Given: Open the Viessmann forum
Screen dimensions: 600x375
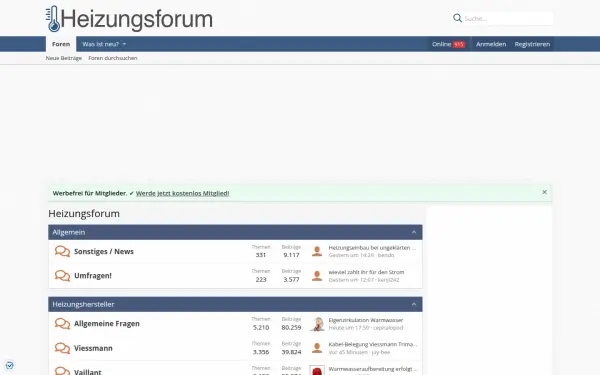Looking at the screenshot, I should tap(93, 348).
